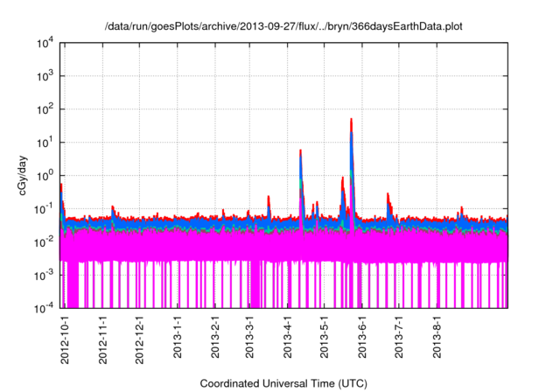560x392 pixels.
Task: Click the 10^0 y-axis tick label
Action: pos(45,175)
